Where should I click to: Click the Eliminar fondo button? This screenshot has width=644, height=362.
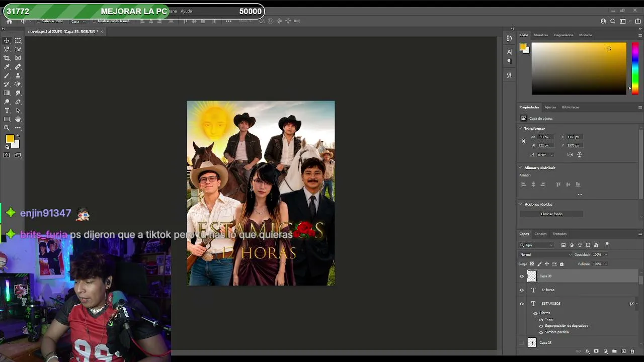pos(551,214)
